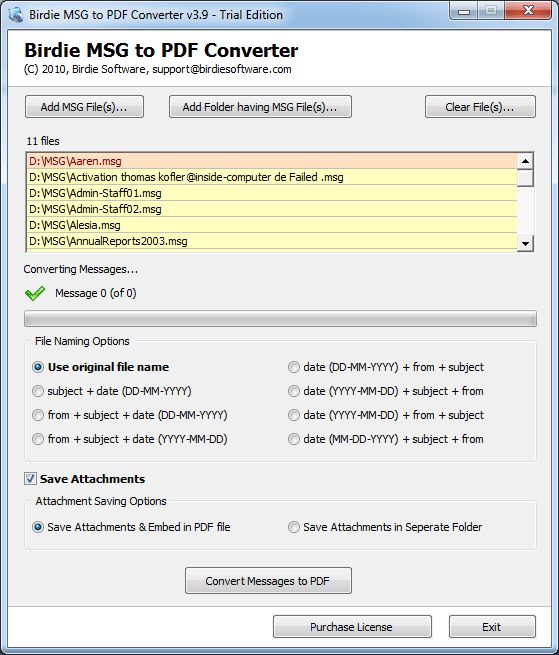559x655 pixels.
Task: Click the Birdie app icon in title bar
Action: click(15, 14)
